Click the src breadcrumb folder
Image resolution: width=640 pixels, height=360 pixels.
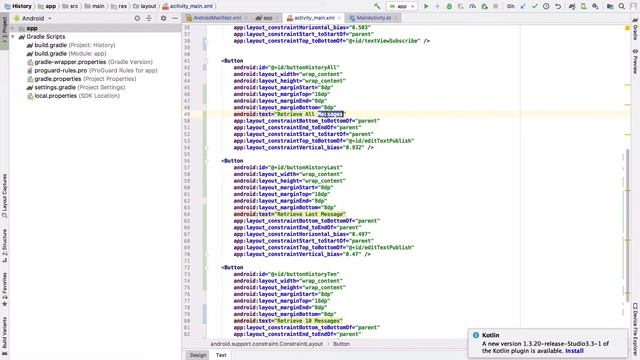pyautogui.click(x=71, y=6)
